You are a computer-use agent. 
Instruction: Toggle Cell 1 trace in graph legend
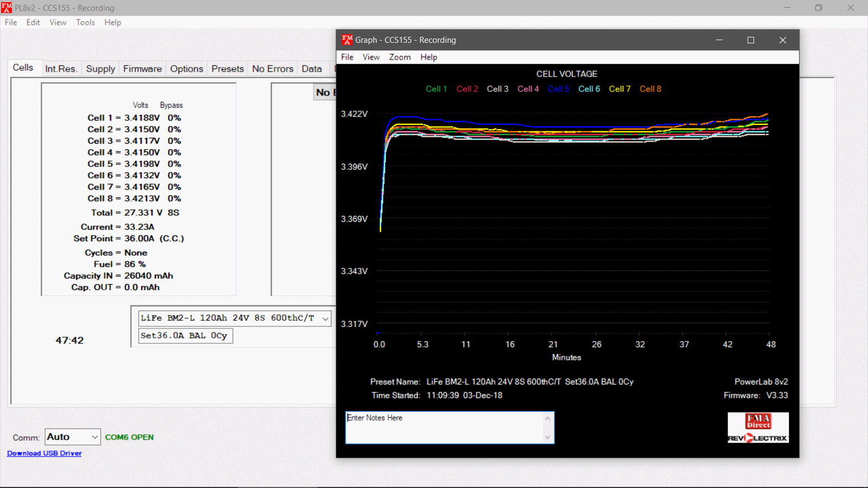pos(436,89)
